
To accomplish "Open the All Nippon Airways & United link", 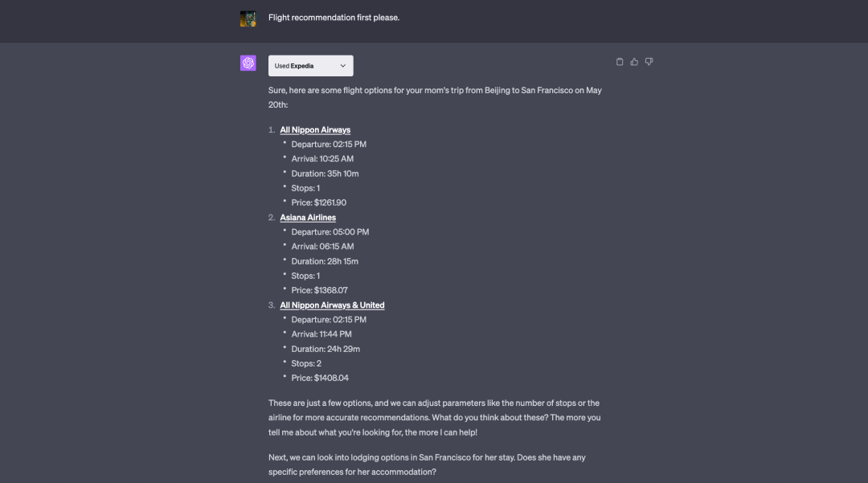I will pyautogui.click(x=332, y=305).
